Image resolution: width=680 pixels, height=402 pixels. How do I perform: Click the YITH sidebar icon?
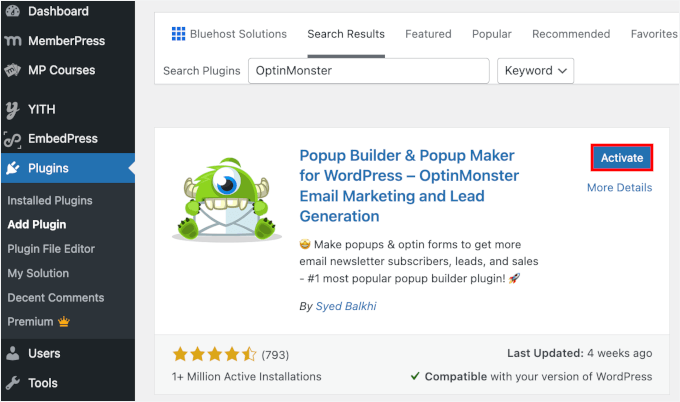(x=13, y=110)
